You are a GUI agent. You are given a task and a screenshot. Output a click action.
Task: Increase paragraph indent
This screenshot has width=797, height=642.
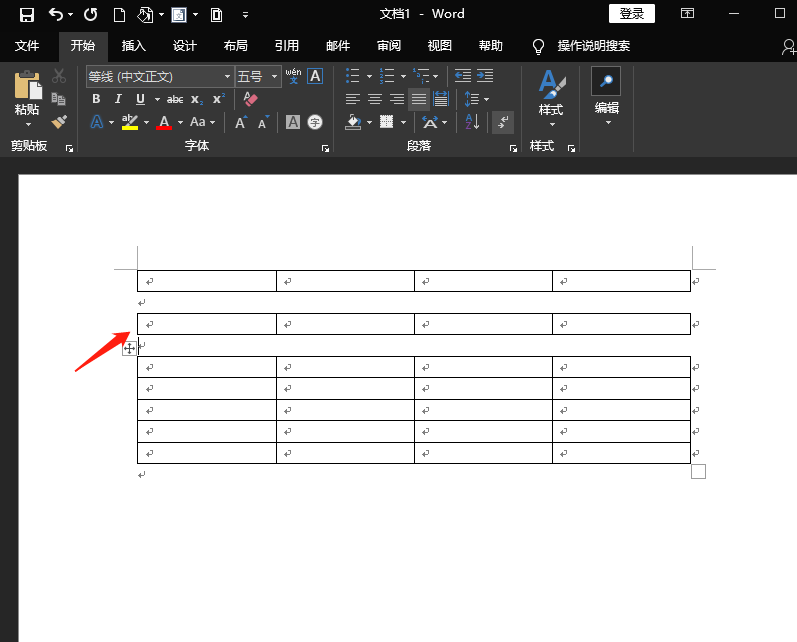[x=485, y=76]
